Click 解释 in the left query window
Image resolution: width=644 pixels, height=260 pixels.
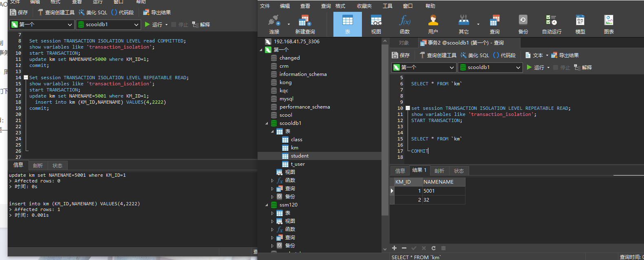click(201, 24)
